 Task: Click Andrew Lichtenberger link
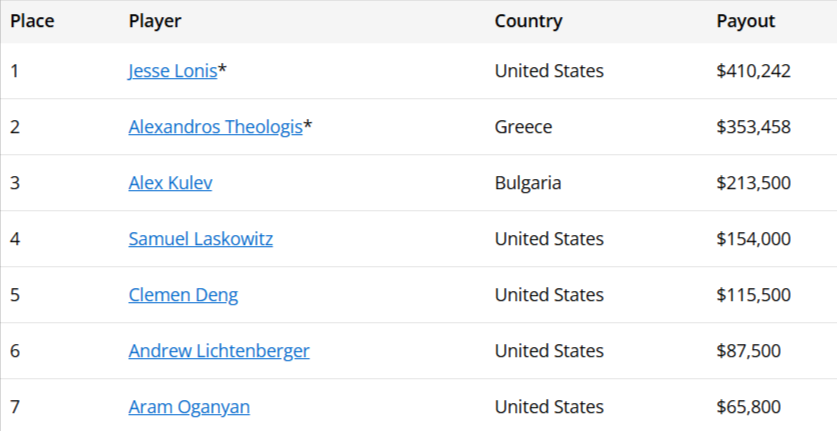(x=219, y=351)
